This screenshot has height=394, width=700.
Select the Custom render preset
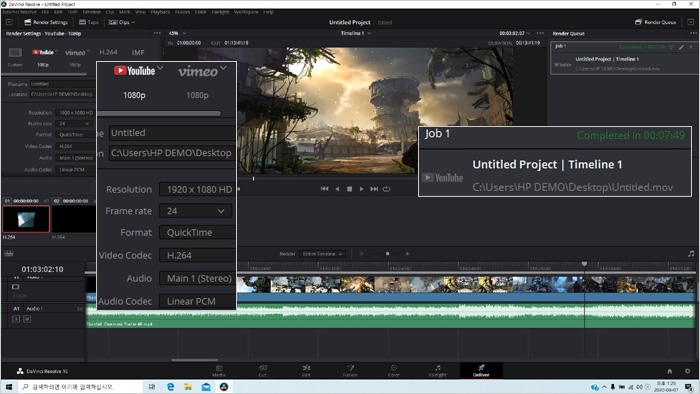[15, 57]
